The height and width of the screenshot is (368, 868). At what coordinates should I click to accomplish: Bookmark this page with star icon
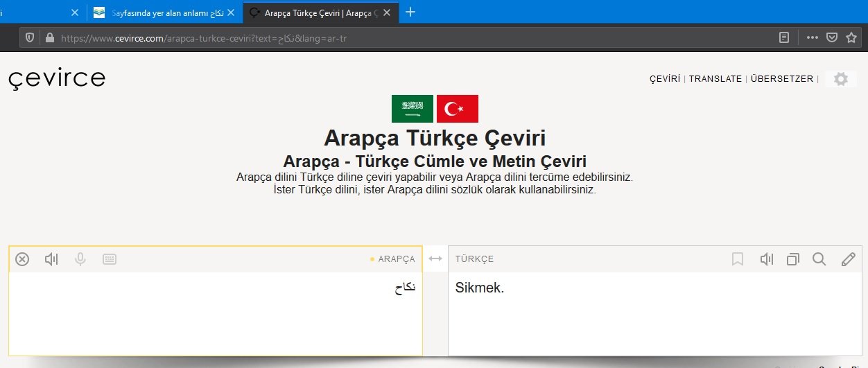pyautogui.click(x=851, y=38)
